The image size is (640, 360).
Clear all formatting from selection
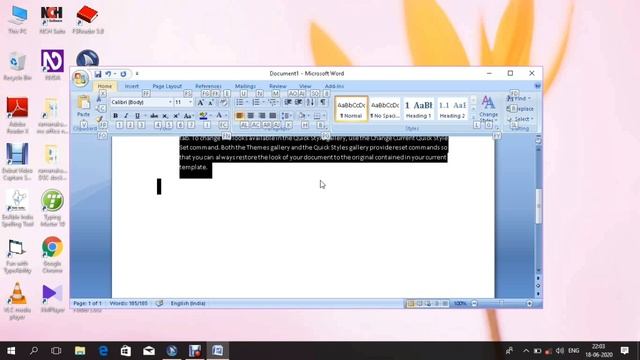point(223,102)
